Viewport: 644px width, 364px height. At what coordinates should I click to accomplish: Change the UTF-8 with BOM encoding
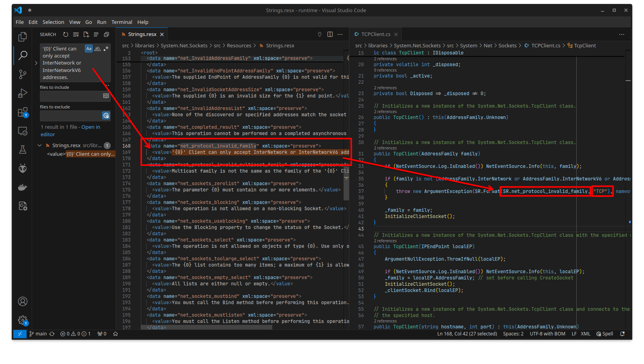tap(547, 334)
